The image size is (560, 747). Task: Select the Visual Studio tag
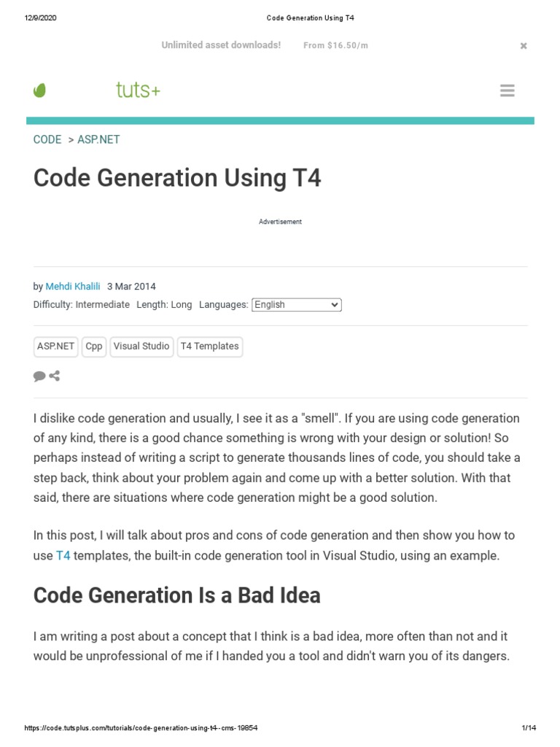tap(141, 347)
